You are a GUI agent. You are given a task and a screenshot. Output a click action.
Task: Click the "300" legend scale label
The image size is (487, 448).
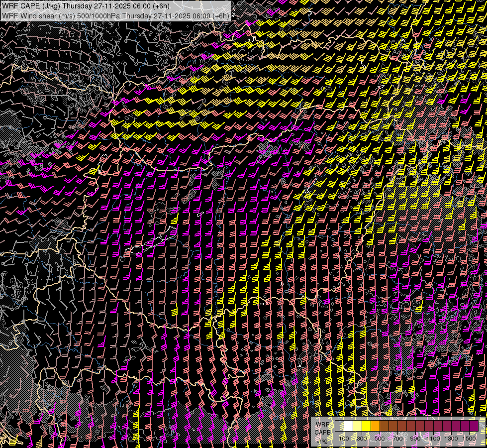(362, 439)
